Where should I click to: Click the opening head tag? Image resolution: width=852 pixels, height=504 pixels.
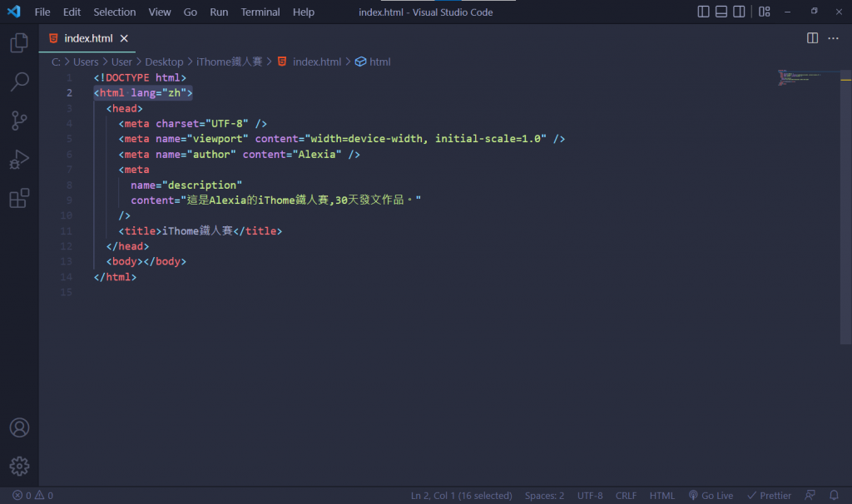[x=125, y=109]
